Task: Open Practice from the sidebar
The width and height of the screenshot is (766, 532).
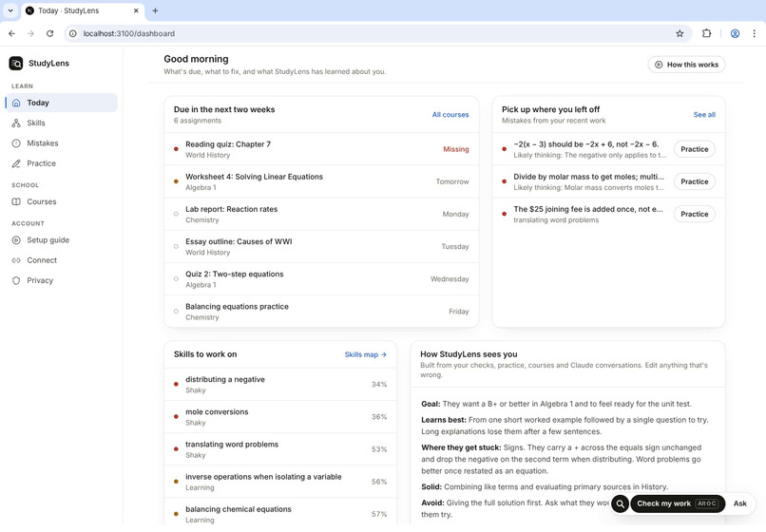Action: pos(62,163)
